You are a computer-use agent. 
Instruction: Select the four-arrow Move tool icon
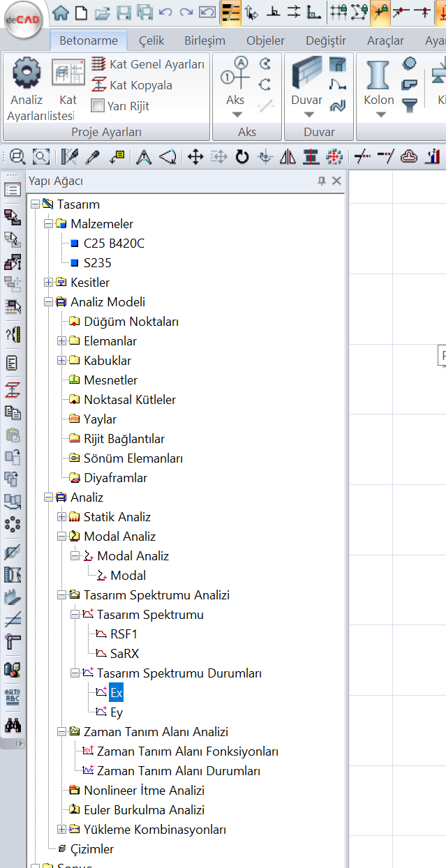195,157
